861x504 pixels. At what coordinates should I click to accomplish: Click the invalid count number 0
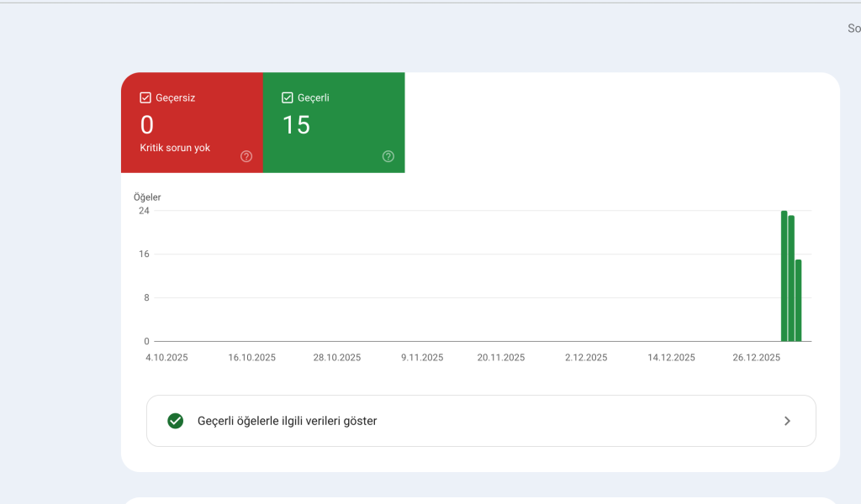tap(147, 125)
